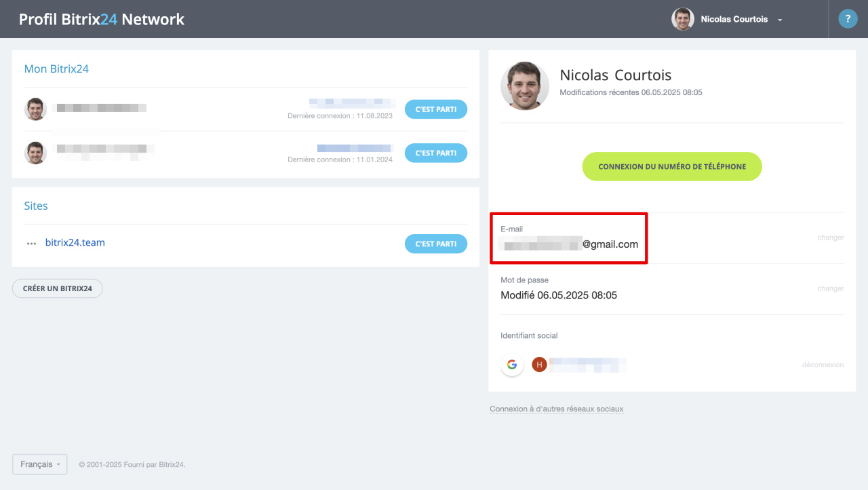Click C'EST PARTI for the 11.01.2024 account
The image size is (868, 490).
coord(436,153)
